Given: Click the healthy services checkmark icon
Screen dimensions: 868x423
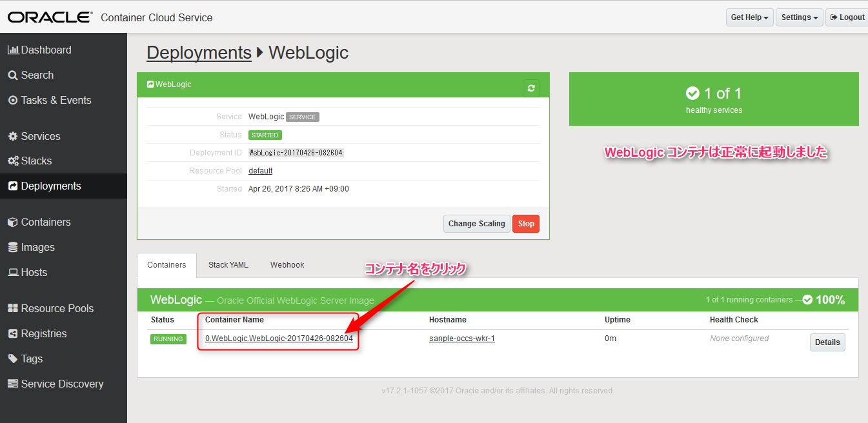Looking at the screenshot, I should pyautogui.click(x=692, y=93).
